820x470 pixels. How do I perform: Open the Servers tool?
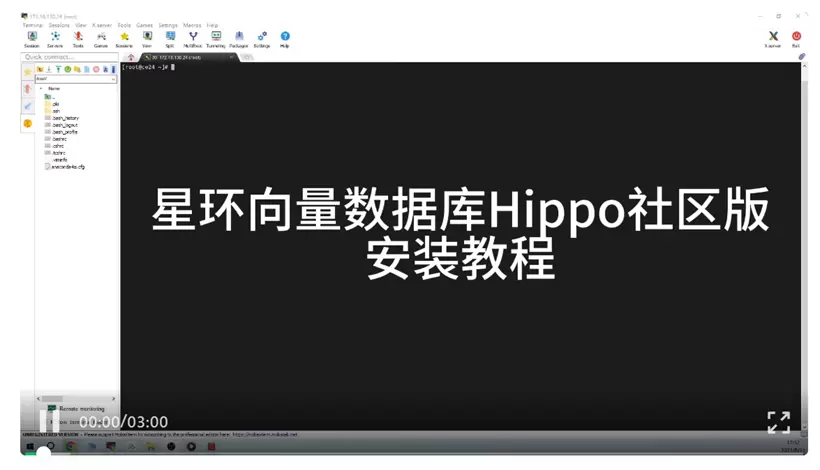click(x=55, y=38)
